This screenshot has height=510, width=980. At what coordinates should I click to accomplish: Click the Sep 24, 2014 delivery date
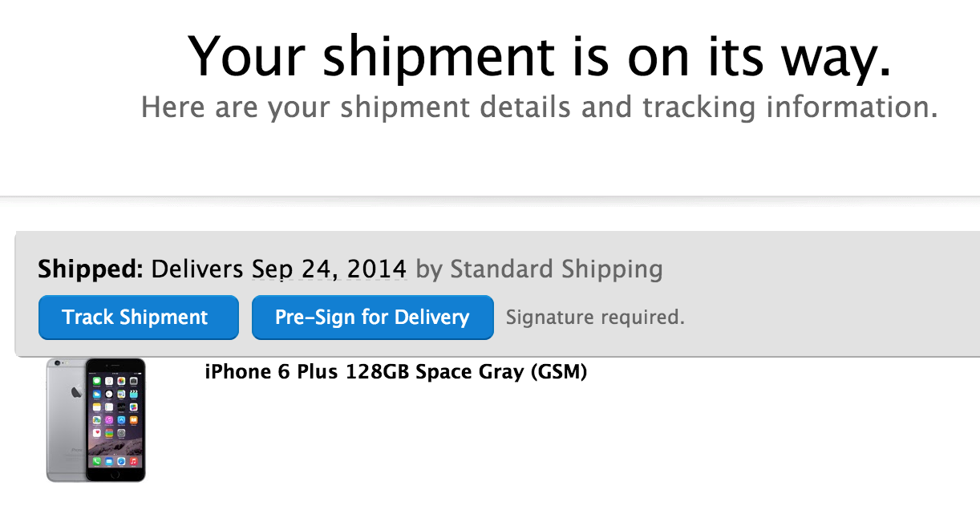click(x=329, y=269)
